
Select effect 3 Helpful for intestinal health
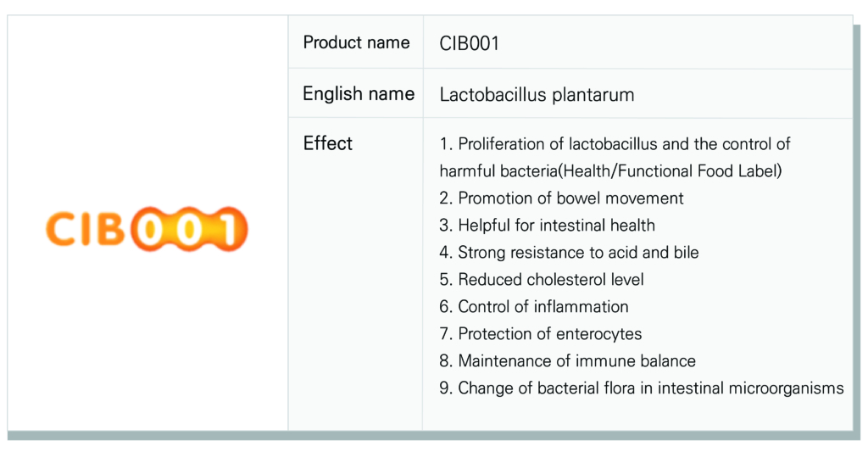(547, 226)
